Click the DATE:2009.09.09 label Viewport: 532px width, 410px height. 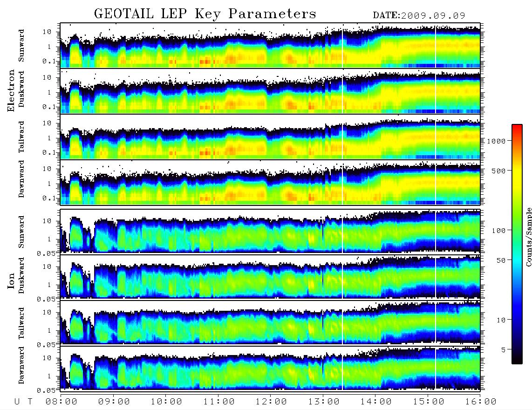click(x=419, y=16)
